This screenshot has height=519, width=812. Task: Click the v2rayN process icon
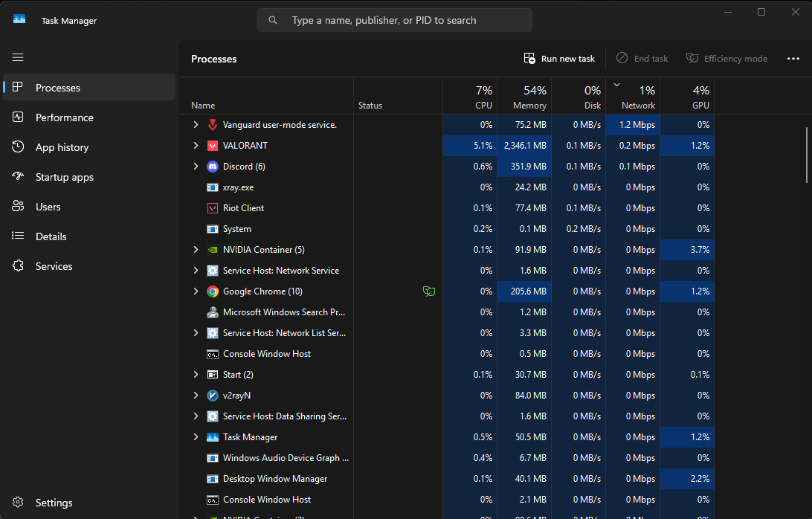click(213, 396)
